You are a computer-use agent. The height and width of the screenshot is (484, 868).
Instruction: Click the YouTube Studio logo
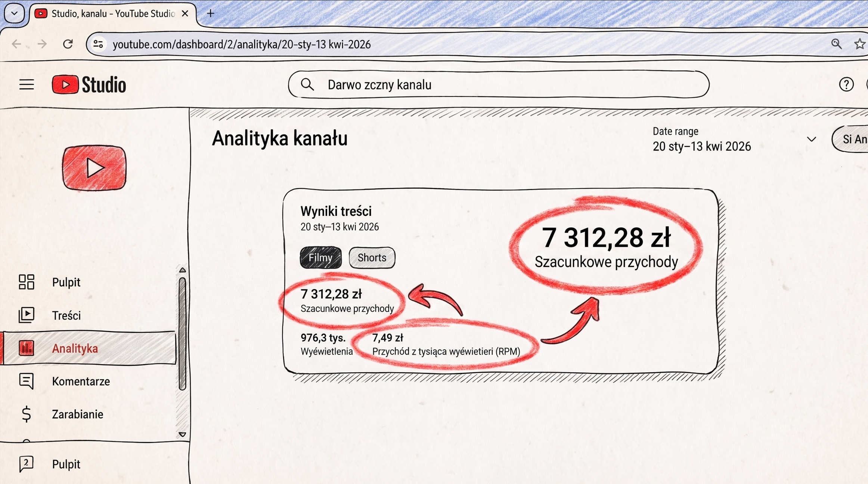pyautogui.click(x=89, y=84)
